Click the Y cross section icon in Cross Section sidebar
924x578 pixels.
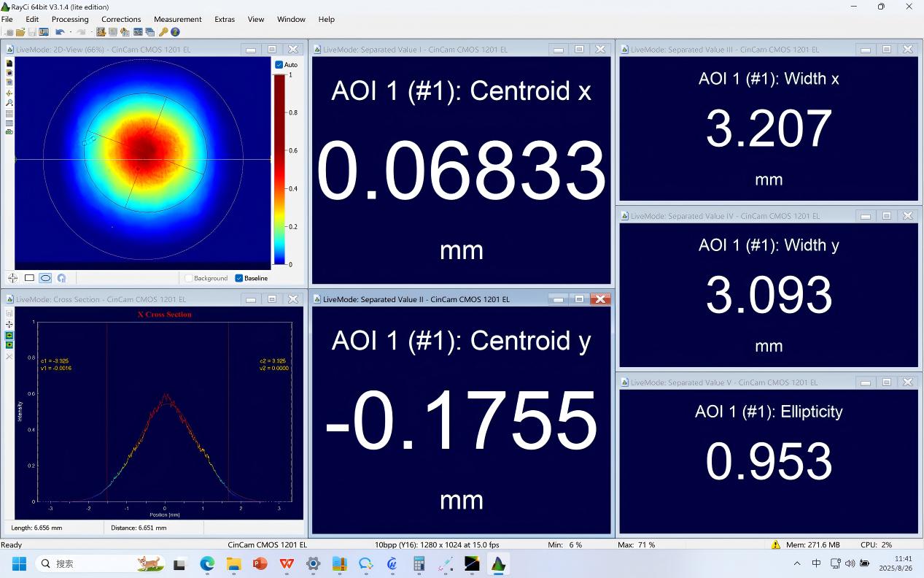click(x=9, y=345)
